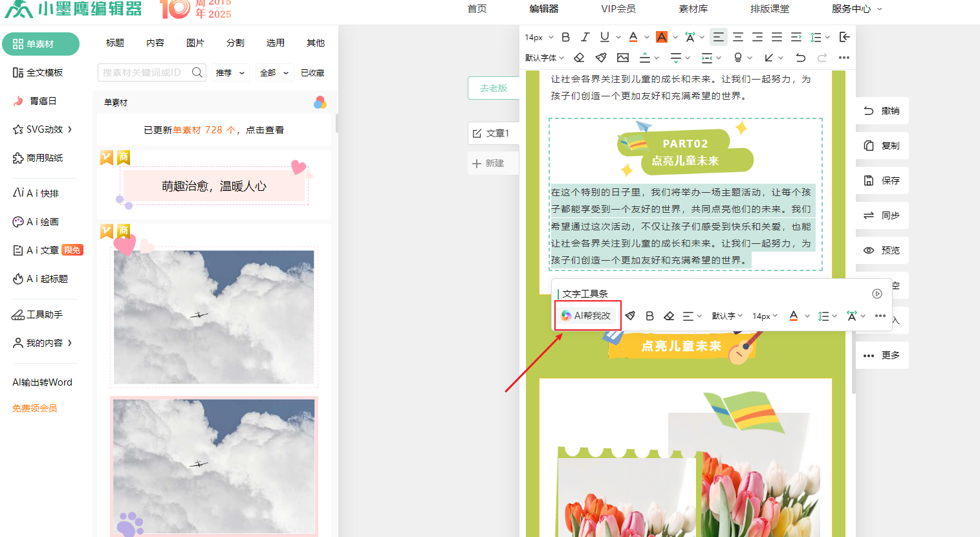Open 素材库 in the top navigation
This screenshot has width=980, height=537.
tap(693, 9)
